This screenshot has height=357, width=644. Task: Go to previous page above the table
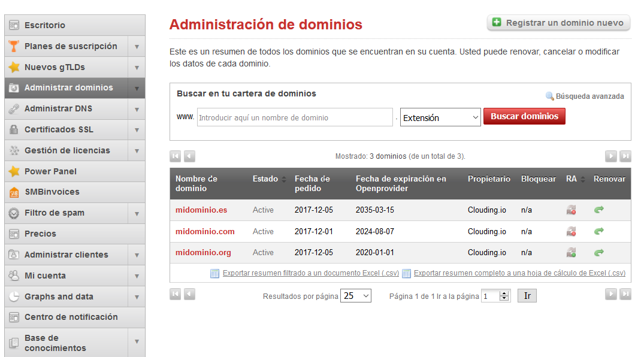coord(189,156)
